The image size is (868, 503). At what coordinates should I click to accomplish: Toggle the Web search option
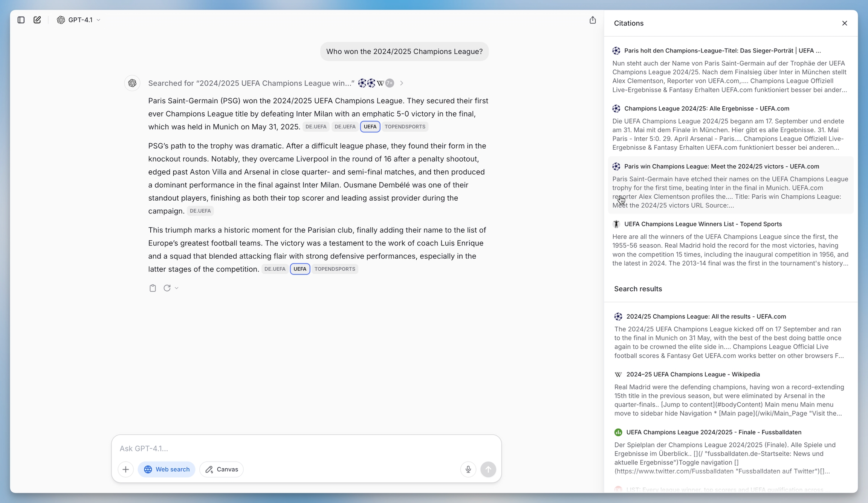coord(167,469)
